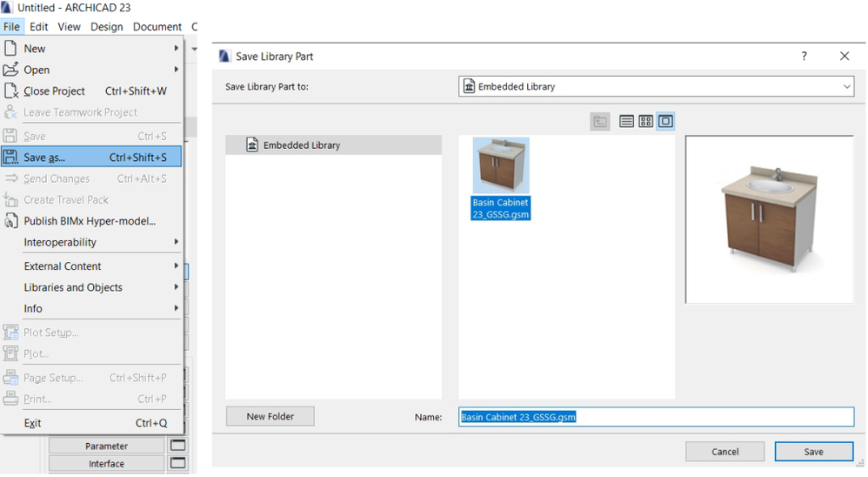The width and height of the screenshot is (868, 477).
Task: Click the basin cabinet preview image
Action: [x=769, y=219]
